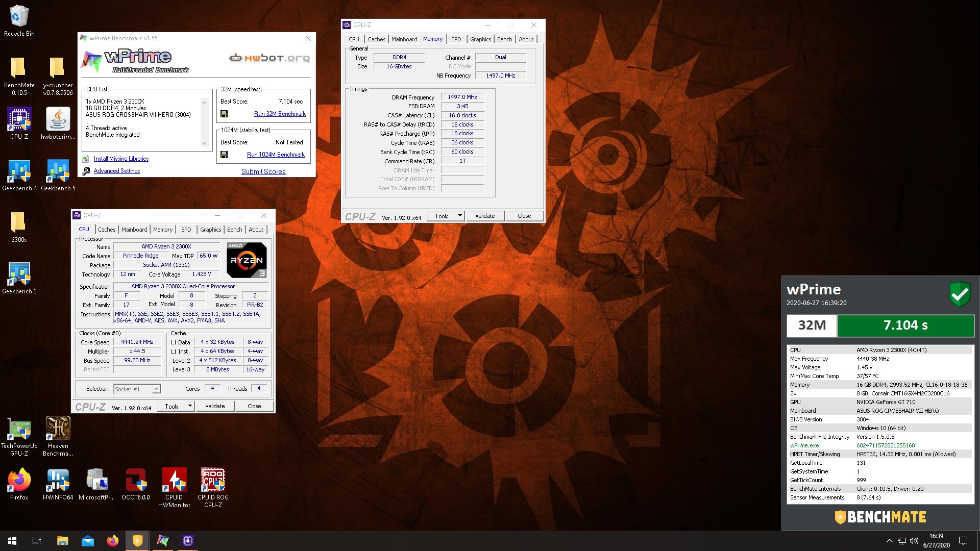Click the save icon beside 1024M Best Score
980x551 pixels.
point(224,155)
